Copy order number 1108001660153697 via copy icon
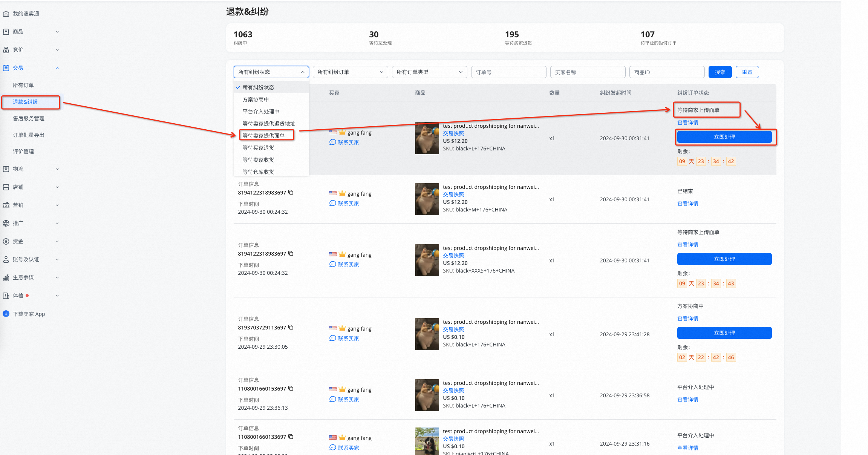This screenshot has width=868, height=455. coord(291,388)
